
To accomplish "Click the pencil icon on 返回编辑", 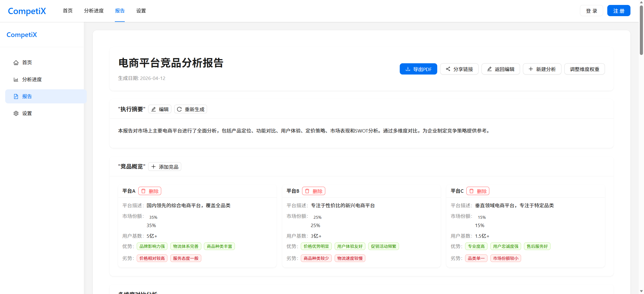I will [x=489, y=69].
